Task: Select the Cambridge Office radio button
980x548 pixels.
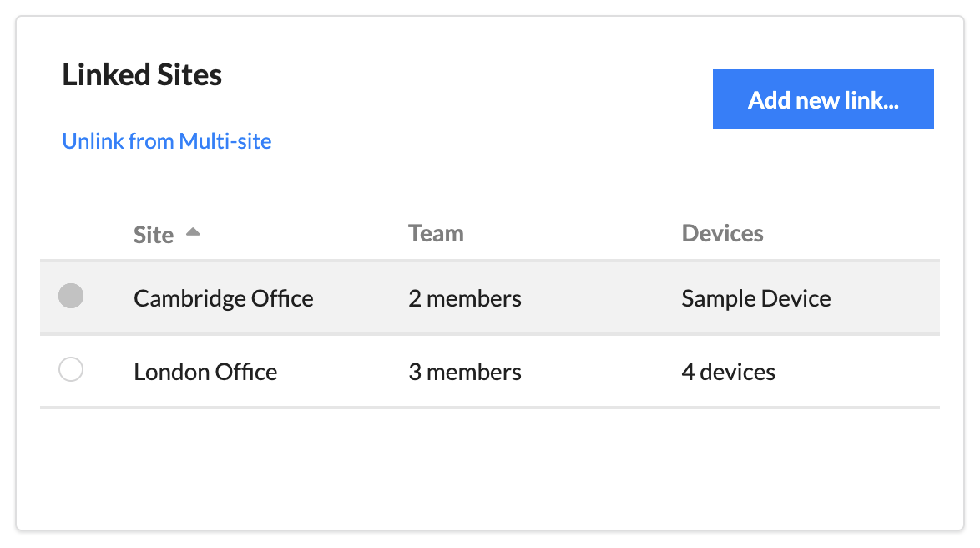Action: [x=71, y=296]
